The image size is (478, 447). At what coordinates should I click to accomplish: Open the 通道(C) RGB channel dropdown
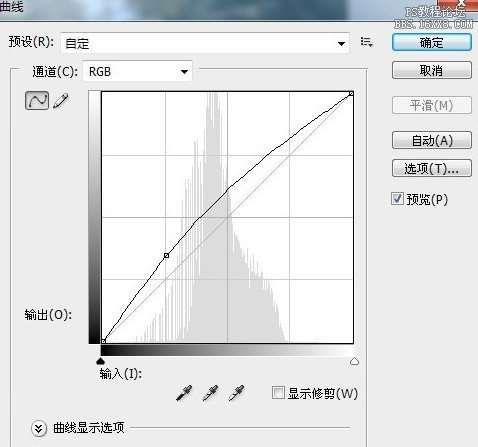(138, 71)
